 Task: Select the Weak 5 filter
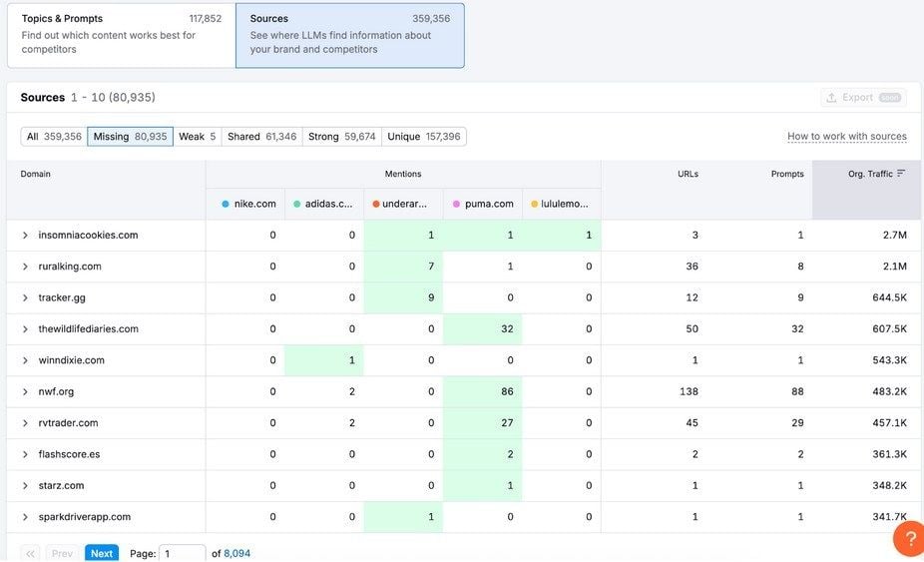(x=198, y=136)
